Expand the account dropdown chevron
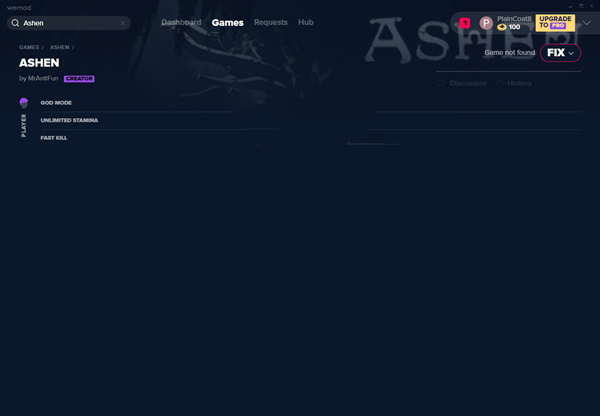600x416 pixels. tap(587, 23)
